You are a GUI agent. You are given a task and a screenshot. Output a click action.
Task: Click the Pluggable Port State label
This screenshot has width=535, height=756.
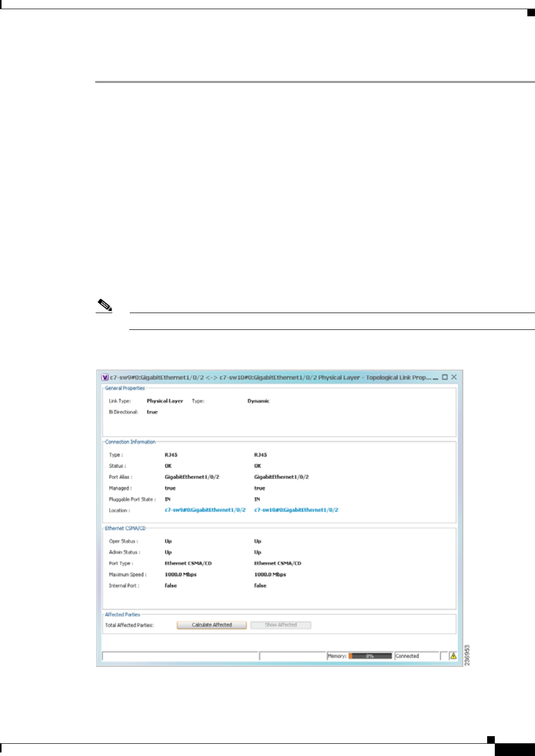coord(132,499)
